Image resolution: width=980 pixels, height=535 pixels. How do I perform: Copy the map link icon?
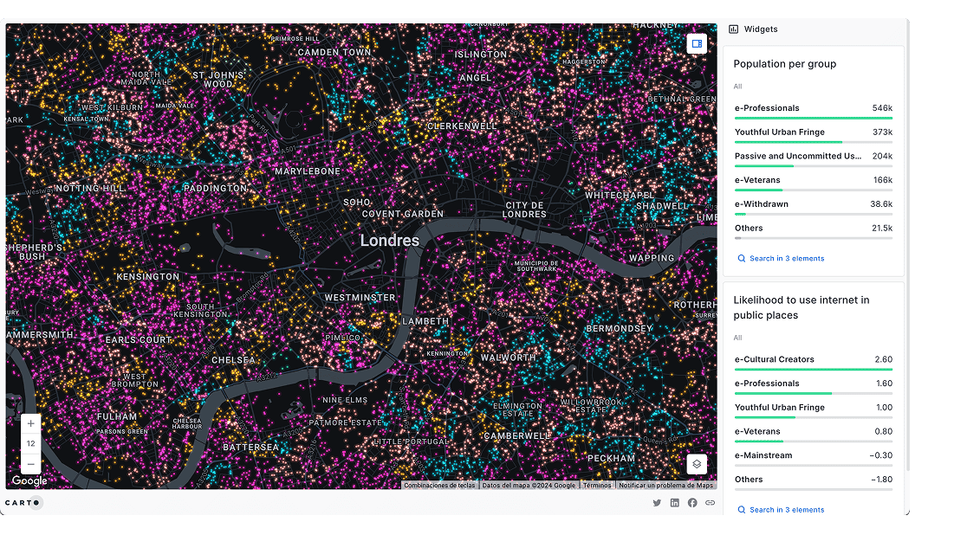pyautogui.click(x=711, y=503)
